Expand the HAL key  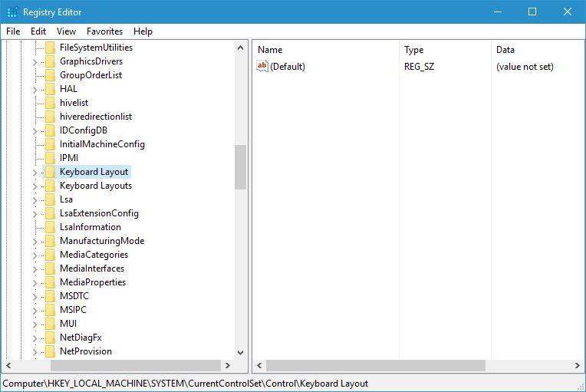click(35, 90)
